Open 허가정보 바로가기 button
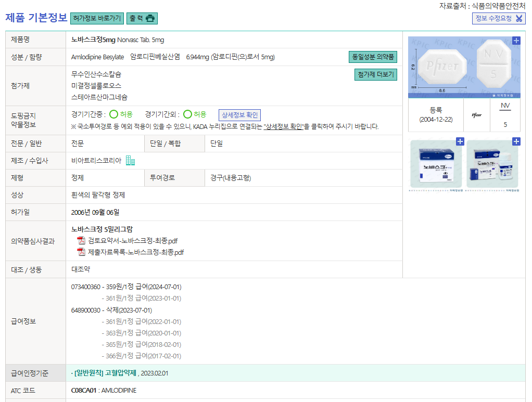Image resolution: width=532 pixels, height=402 pixels. point(97,18)
